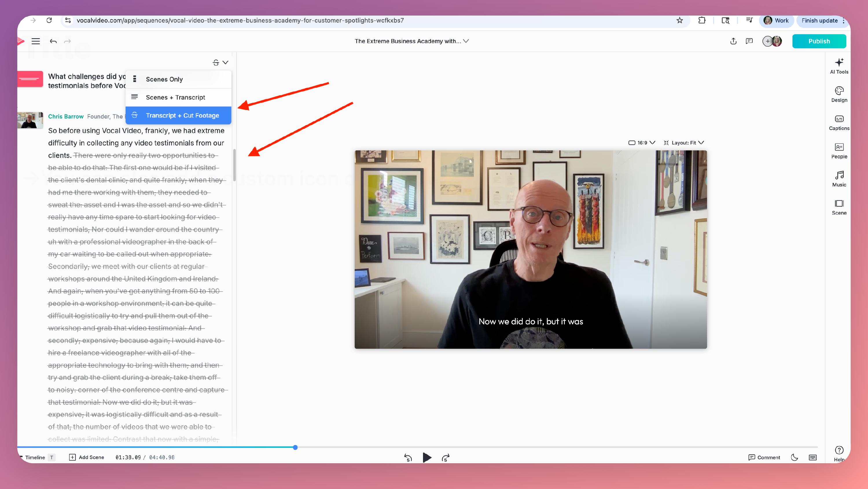This screenshot has width=868, height=489.
Task: Add a collaborator with plus avatar
Action: point(767,41)
